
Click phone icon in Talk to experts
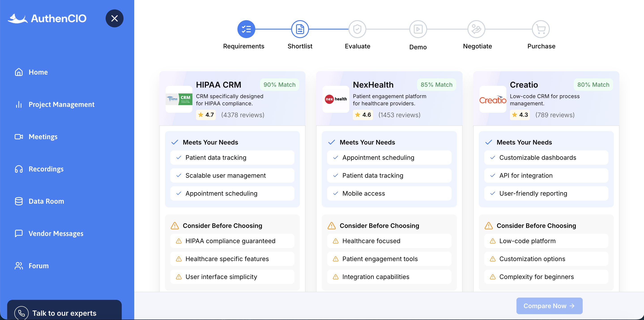[21, 313]
